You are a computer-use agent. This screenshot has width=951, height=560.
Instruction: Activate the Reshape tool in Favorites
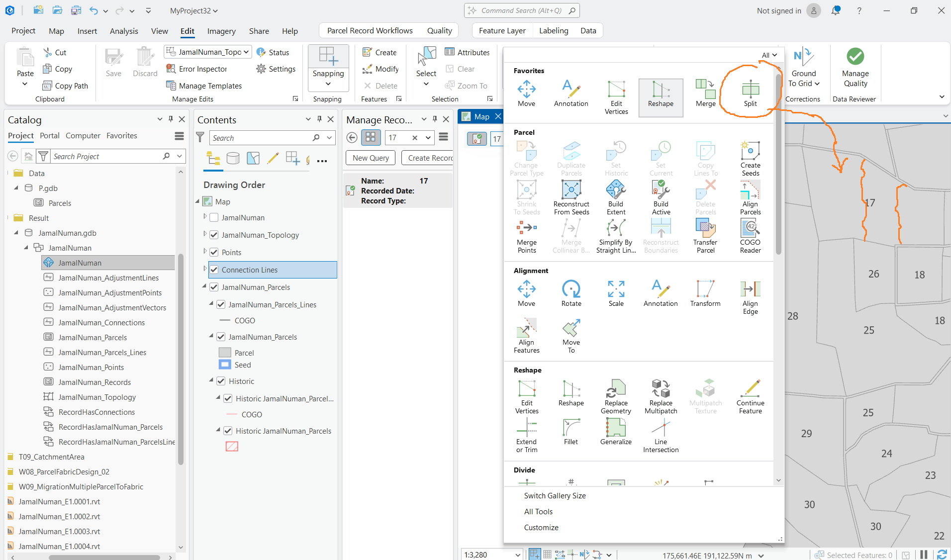coord(661,97)
